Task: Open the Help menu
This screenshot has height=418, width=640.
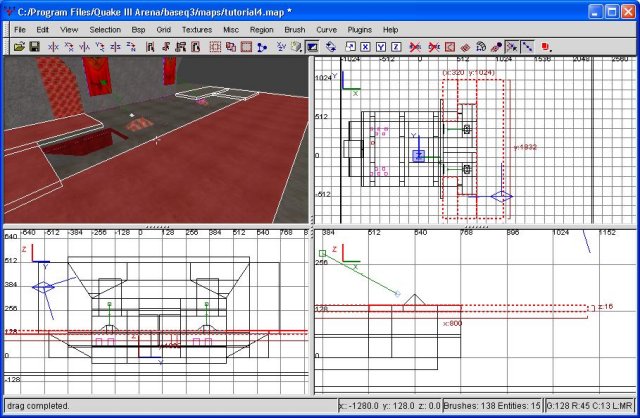Action: [x=390, y=30]
